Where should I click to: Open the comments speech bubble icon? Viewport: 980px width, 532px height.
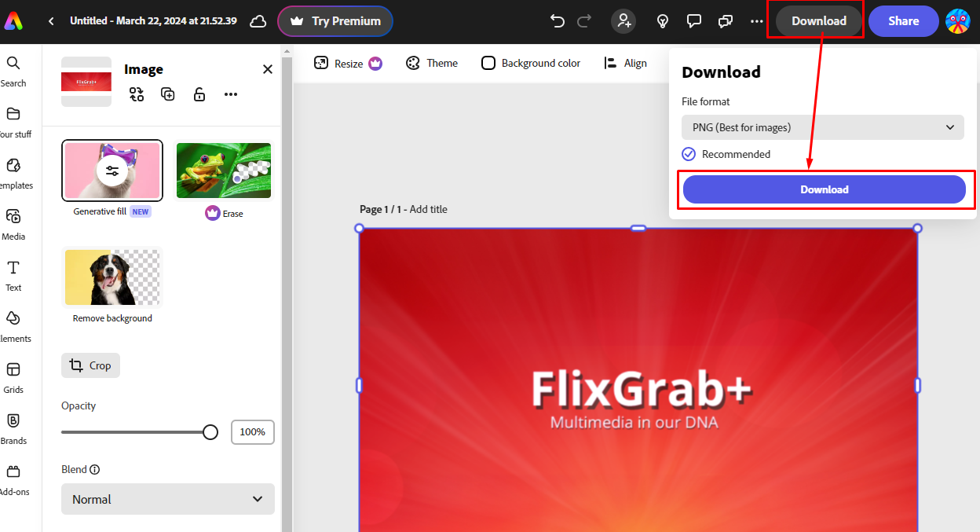[694, 21]
